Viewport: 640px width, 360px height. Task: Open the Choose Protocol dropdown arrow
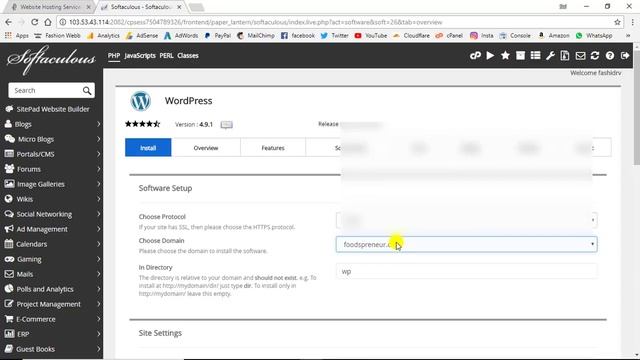pyautogui.click(x=593, y=220)
